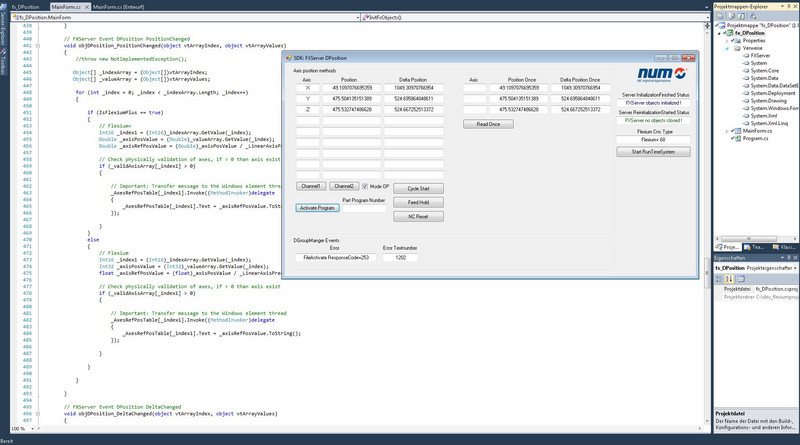Expand the MainForm.cs tree node
800x445 pixels.
tap(727, 130)
